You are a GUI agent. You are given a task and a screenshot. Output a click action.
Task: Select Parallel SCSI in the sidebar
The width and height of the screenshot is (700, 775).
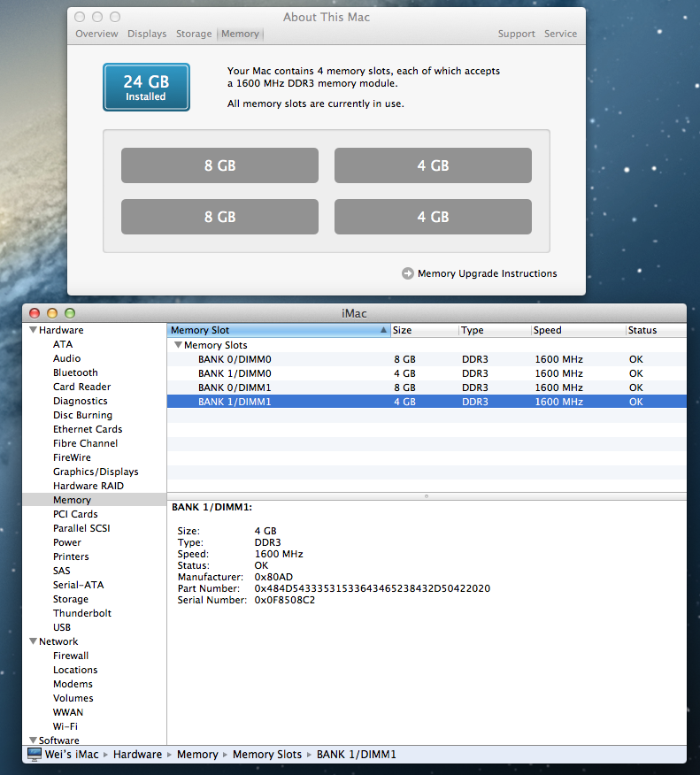pos(81,528)
